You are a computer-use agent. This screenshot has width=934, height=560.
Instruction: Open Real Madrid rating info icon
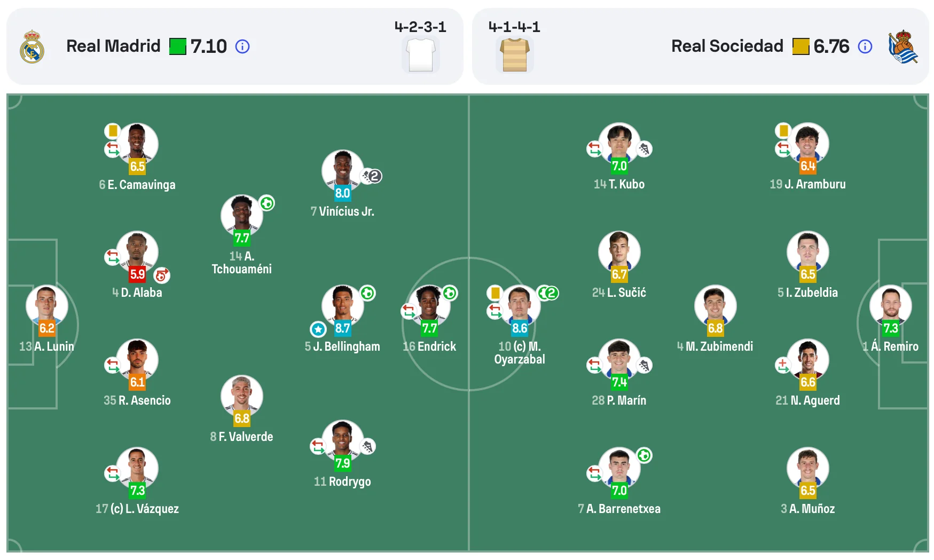click(x=242, y=46)
